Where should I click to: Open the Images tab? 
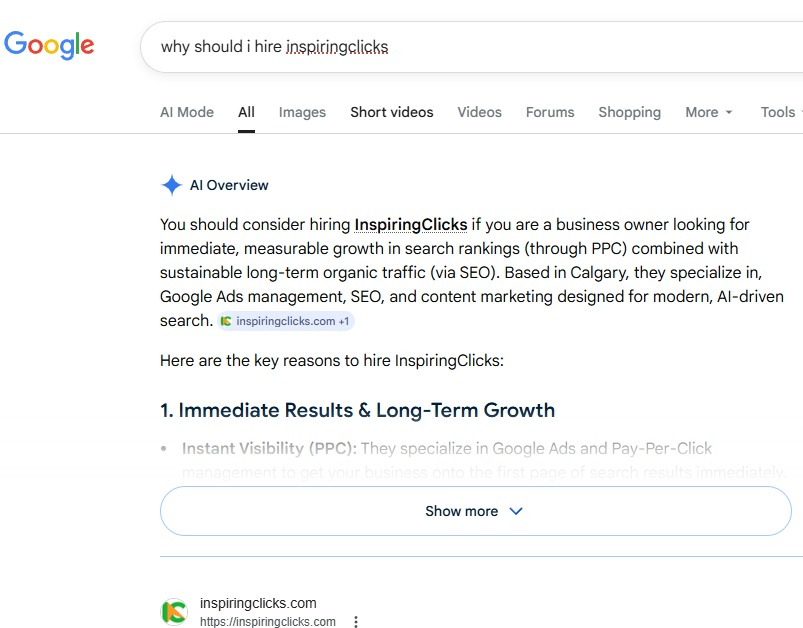click(302, 112)
